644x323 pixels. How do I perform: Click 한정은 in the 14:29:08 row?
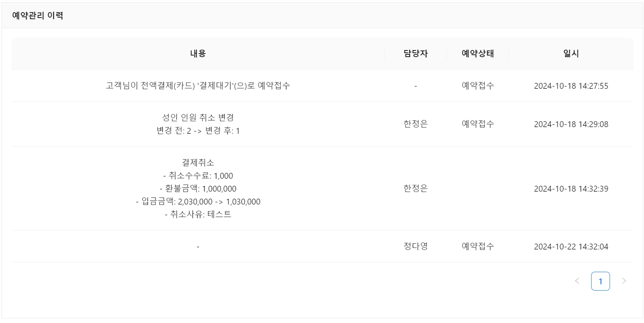click(416, 124)
